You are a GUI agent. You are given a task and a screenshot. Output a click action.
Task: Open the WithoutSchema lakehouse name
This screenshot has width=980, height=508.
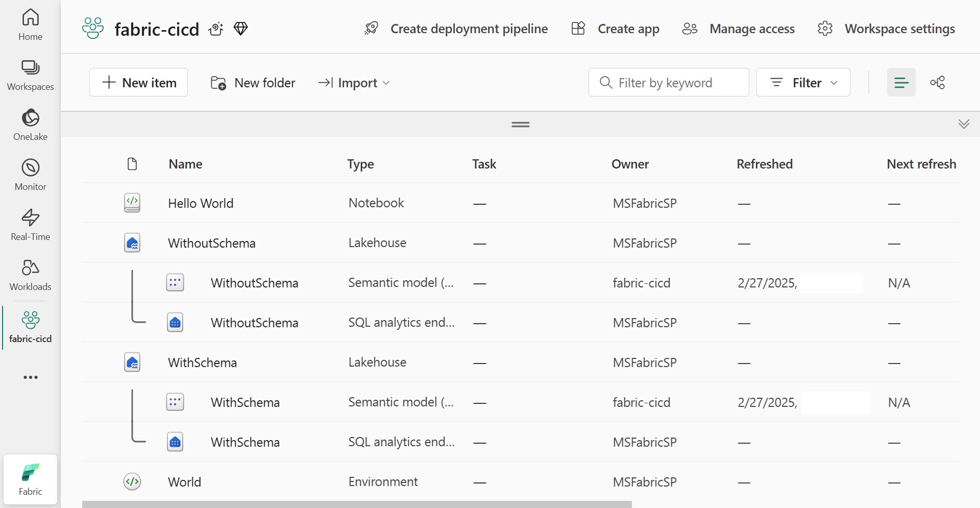click(x=212, y=243)
